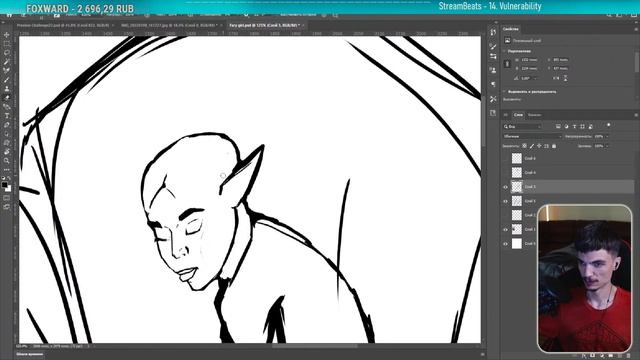Filter layers by shape layer icon

click(582, 127)
